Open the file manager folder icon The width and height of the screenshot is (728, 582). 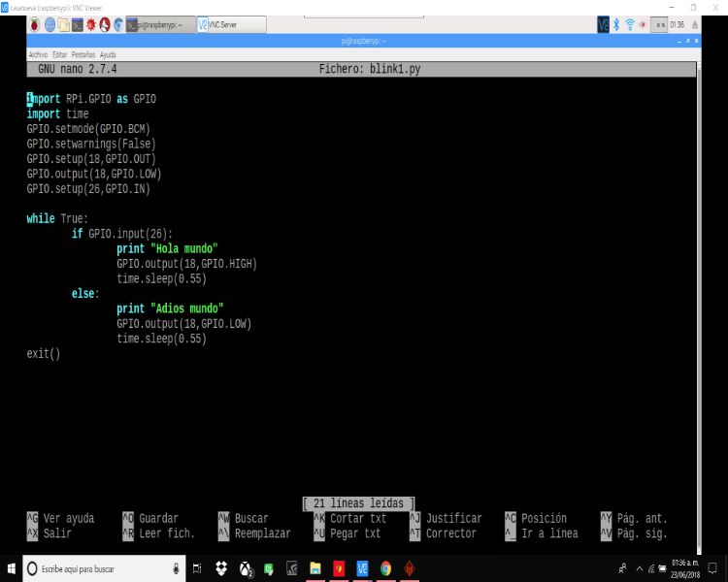(64, 25)
